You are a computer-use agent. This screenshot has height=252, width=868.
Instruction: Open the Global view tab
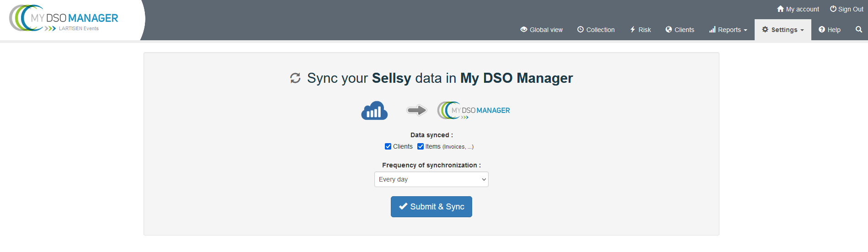click(x=542, y=30)
